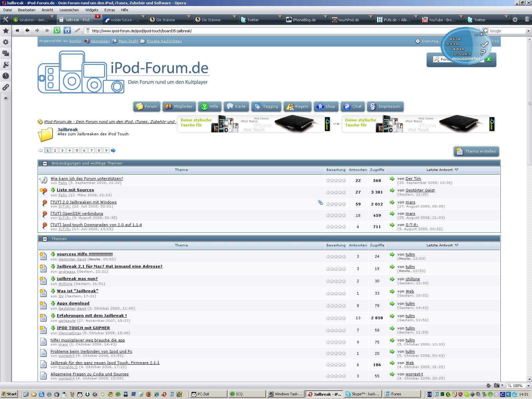Toggle Letzte Antwort sort arrow in Ankündigungen

click(x=457, y=170)
